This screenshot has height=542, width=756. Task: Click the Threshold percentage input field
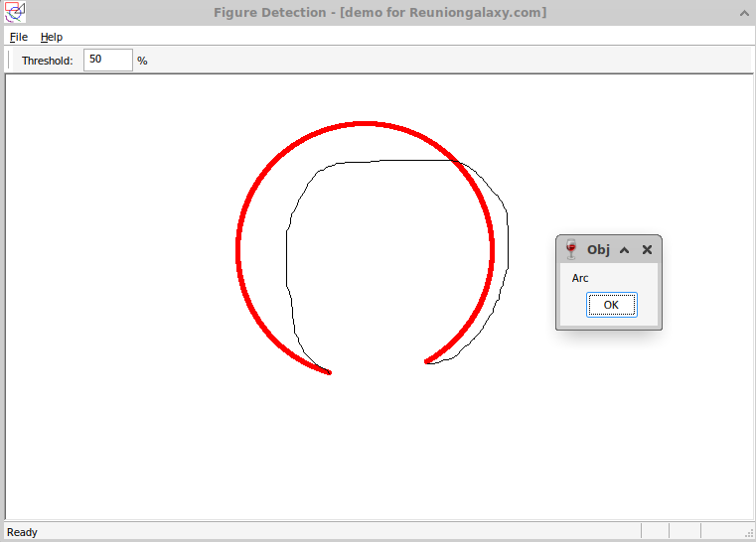pyautogui.click(x=108, y=60)
